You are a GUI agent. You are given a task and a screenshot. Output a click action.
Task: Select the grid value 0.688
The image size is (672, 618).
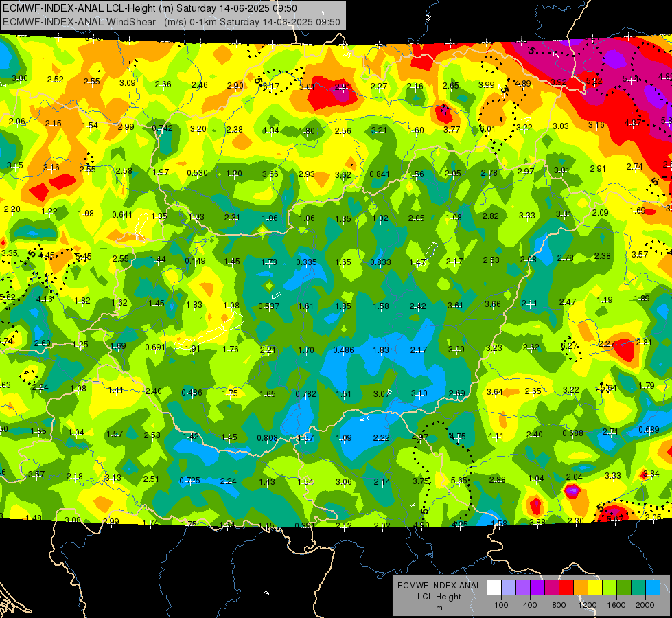573,433
